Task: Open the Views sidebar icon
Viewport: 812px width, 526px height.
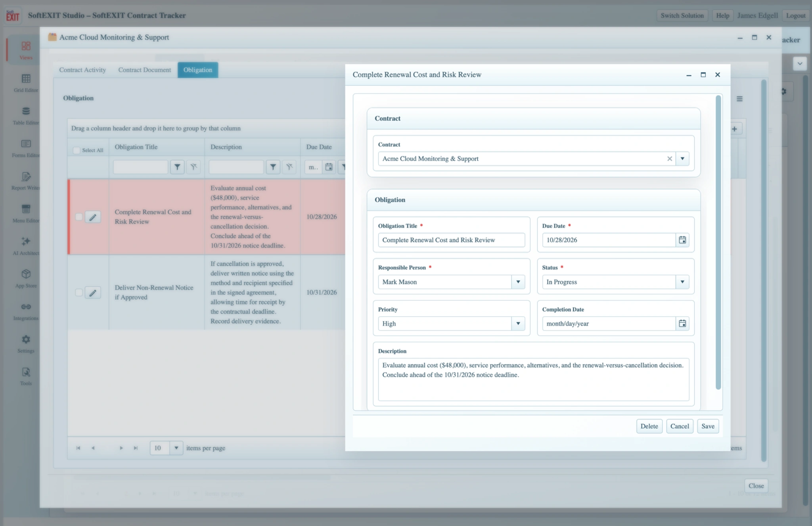Action: pos(26,50)
